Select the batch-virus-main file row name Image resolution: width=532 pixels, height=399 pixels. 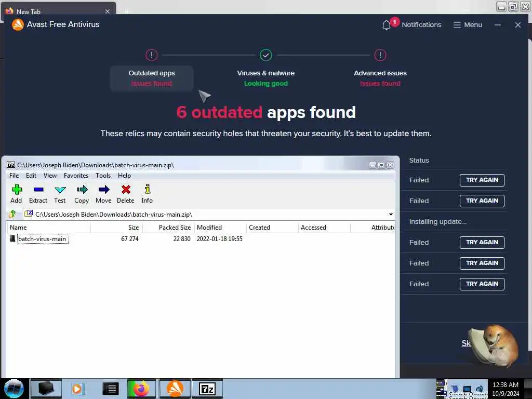[42, 239]
